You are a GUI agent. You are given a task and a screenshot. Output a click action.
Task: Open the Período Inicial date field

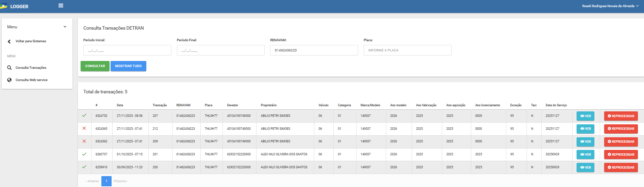pos(127,50)
